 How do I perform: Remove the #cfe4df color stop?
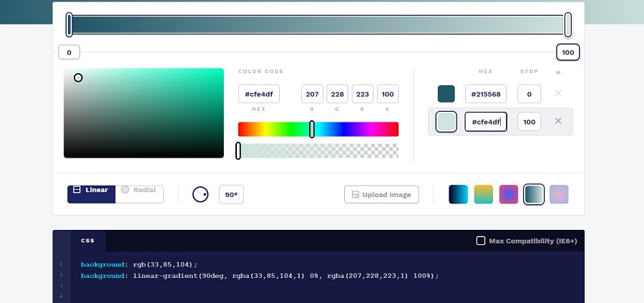click(558, 121)
